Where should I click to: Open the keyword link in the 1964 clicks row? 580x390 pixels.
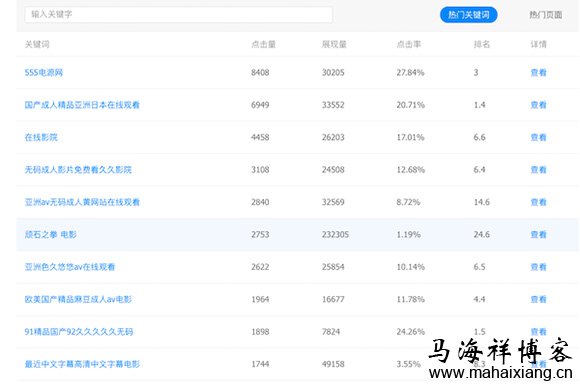click(78, 299)
